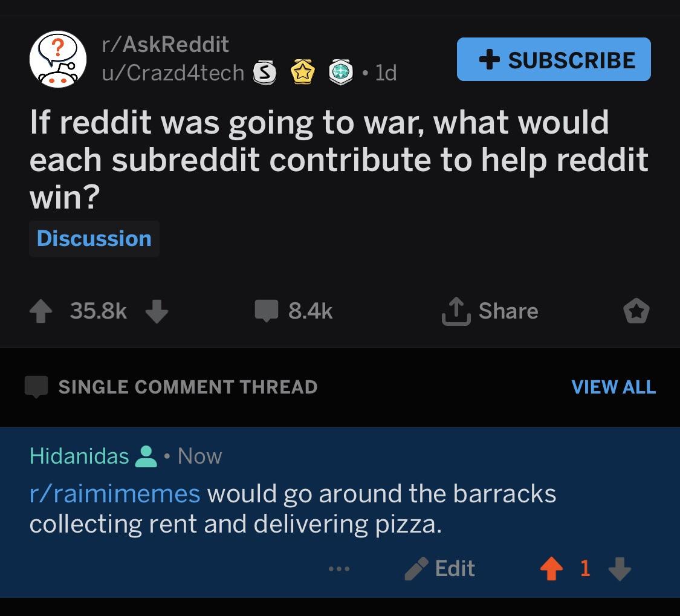
Task: Downvote the AskReddit post
Action: click(x=157, y=311)
